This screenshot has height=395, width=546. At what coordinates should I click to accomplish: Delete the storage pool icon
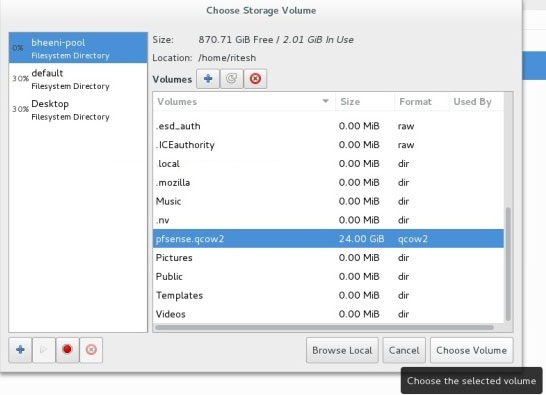(91, 350)
